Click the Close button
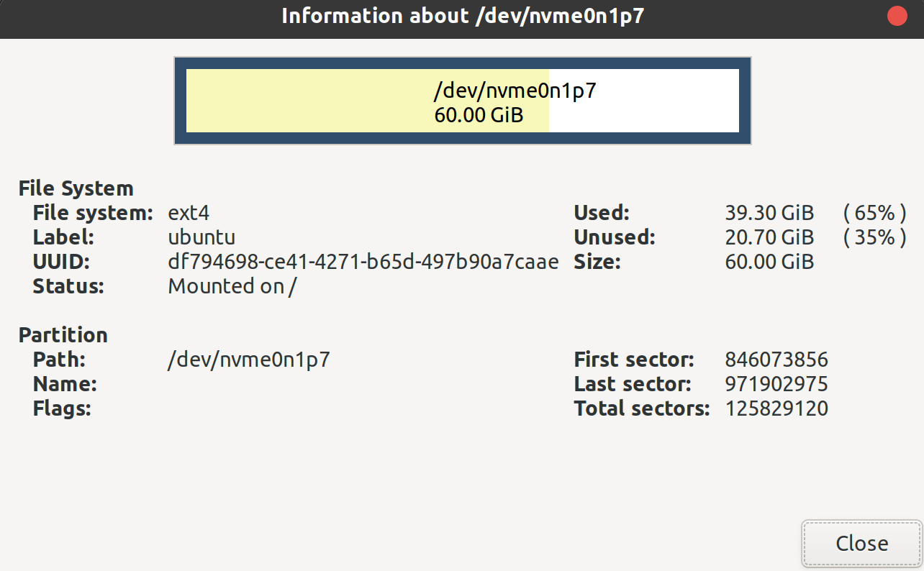Screen dimensions: 924x571 click(861, 543)
